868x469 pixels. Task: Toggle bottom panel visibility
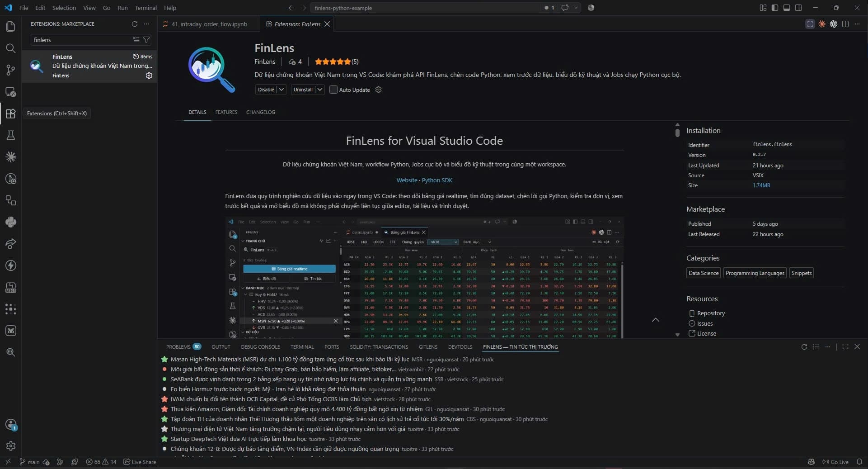point(787,8)
